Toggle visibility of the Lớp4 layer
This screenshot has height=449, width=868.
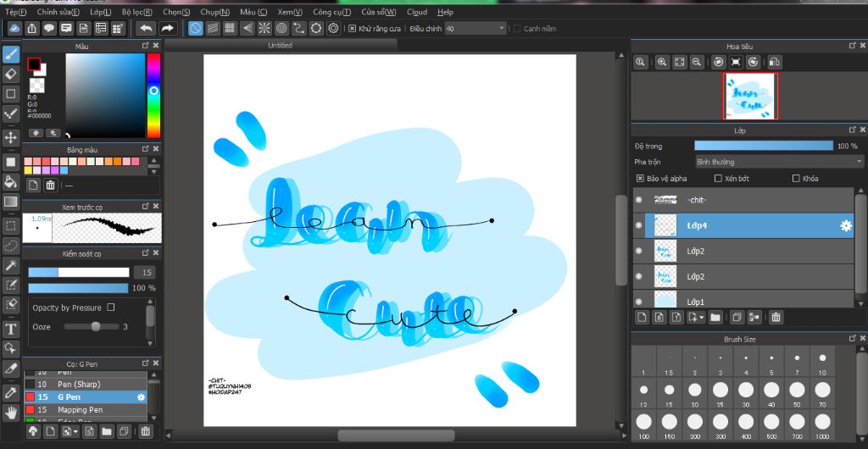[x=639, y=225]
